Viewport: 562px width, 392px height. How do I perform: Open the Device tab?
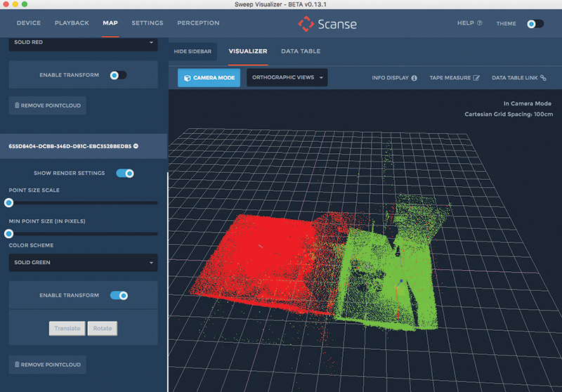click(29, 23)
